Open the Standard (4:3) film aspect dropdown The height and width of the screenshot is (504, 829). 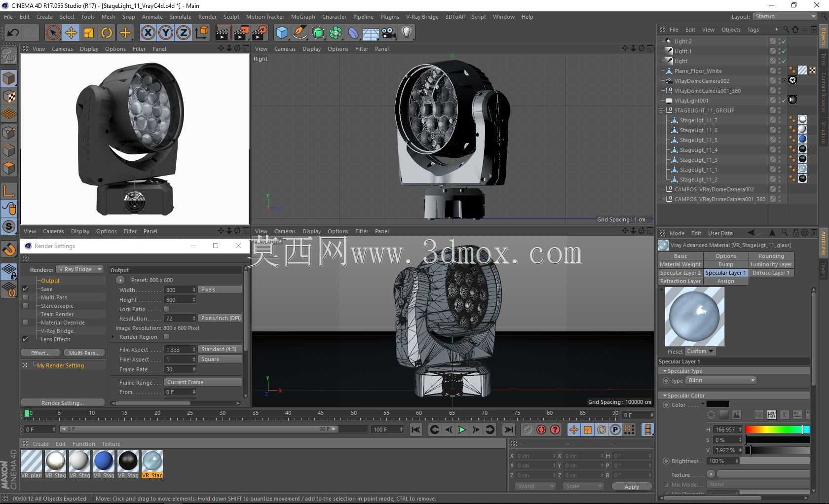pos(220,349)
